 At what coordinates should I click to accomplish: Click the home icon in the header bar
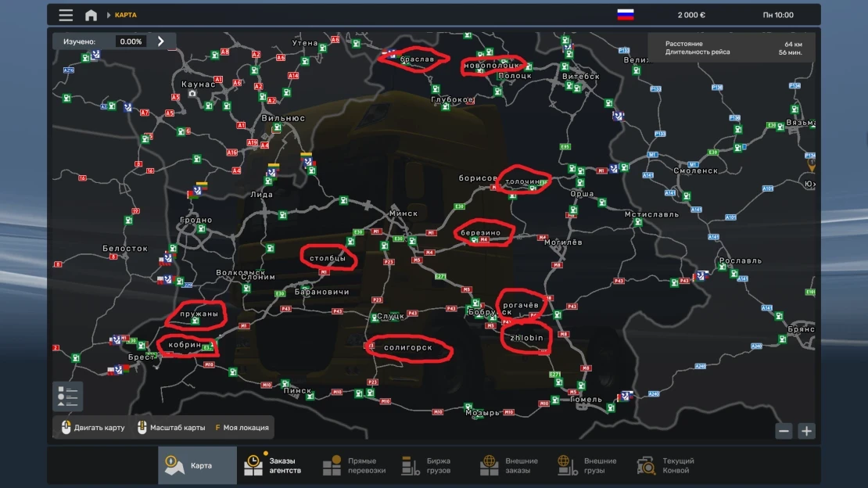(91, 13)
